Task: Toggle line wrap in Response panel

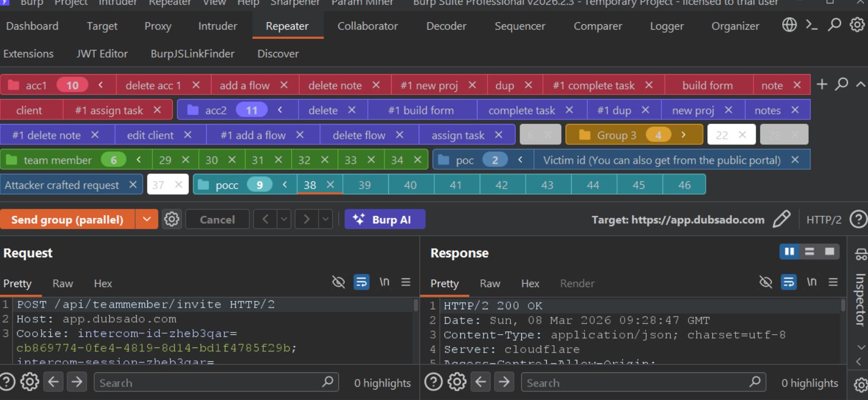Action: tap(788, 283)
